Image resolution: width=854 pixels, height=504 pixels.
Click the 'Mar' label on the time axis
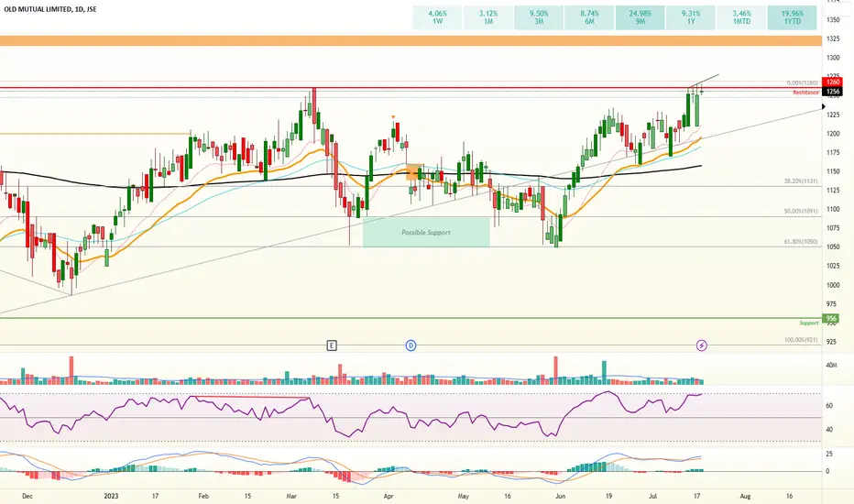pyautogui.click(x=291, y=496)
